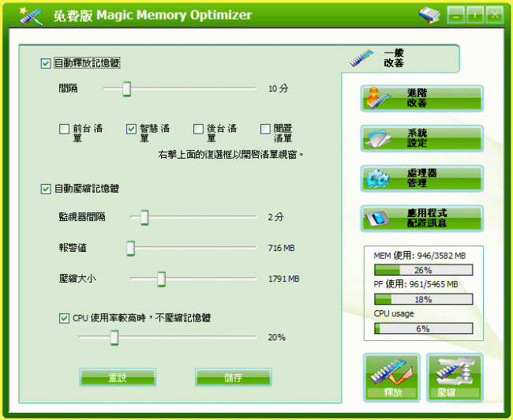Enable the 後台清單 checkbox

pyautogui.click(x=198, y=129)
